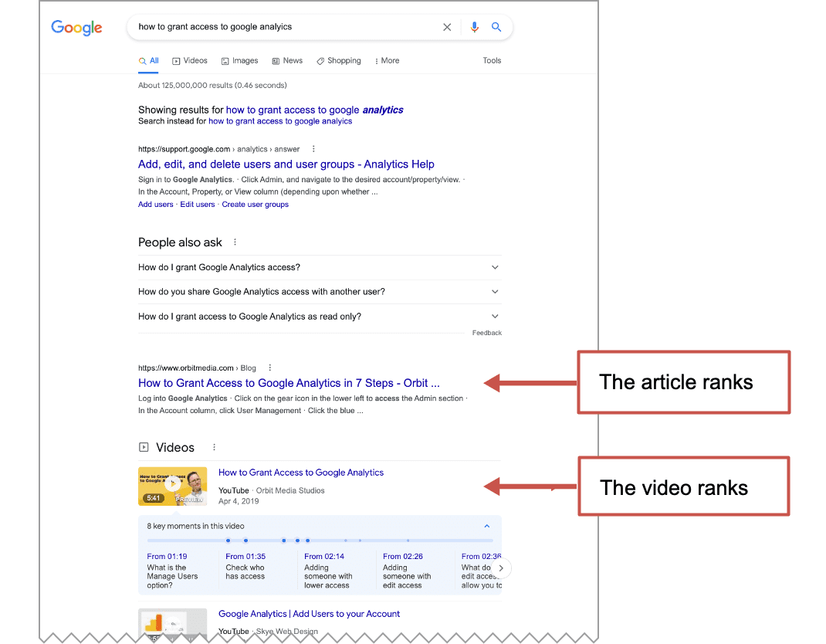The height and width of the screenshot is (644, 826).
Task: Open options dots next to orbitmedia.com result
Action: pos(269,368)
